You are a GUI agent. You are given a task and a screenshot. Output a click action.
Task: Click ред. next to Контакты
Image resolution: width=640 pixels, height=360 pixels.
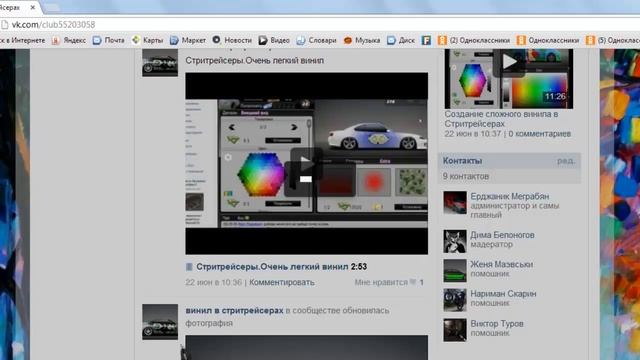(566, 160)
